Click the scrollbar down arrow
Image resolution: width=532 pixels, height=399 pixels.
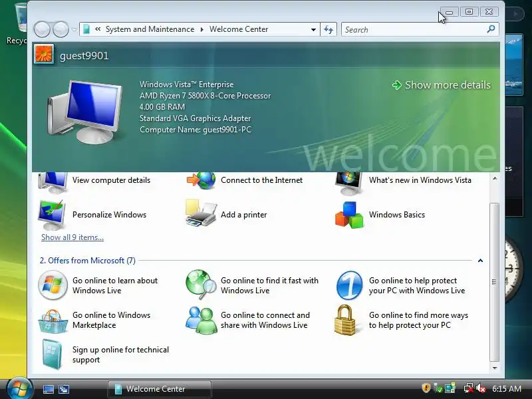click(495, 368)
